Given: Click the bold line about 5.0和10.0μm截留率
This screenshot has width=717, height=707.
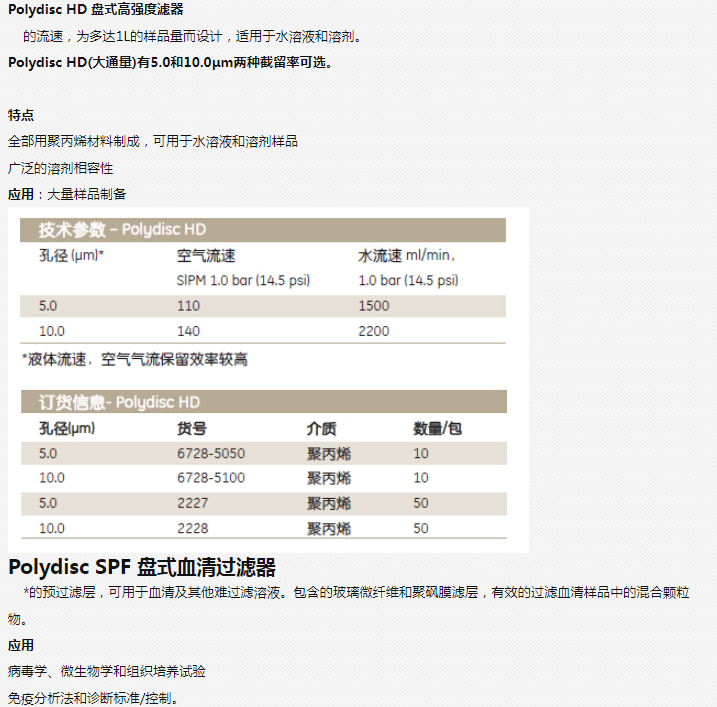Looking at the screenshot, I should [170, 62].
